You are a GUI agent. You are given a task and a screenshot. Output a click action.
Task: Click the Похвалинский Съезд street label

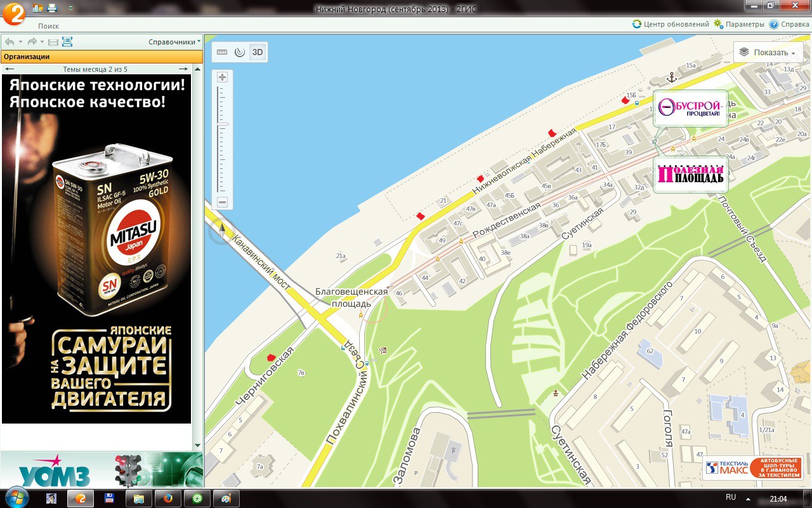point(348,392)
